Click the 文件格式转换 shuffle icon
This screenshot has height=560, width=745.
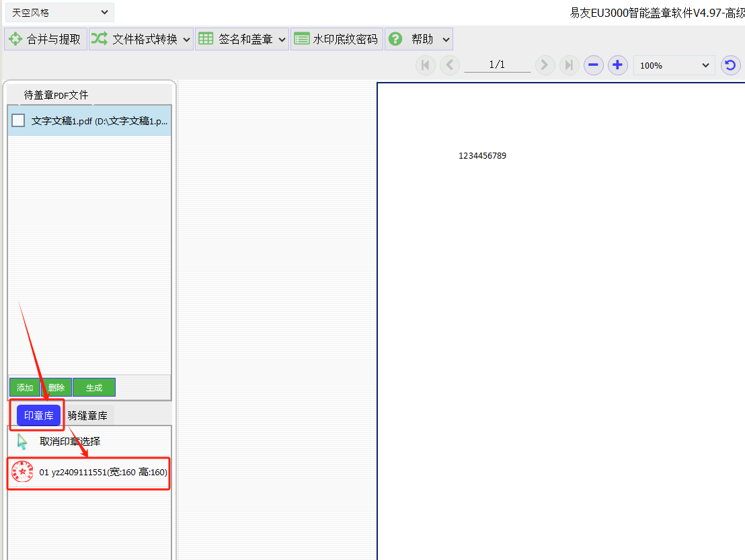(x=100, y=38)
